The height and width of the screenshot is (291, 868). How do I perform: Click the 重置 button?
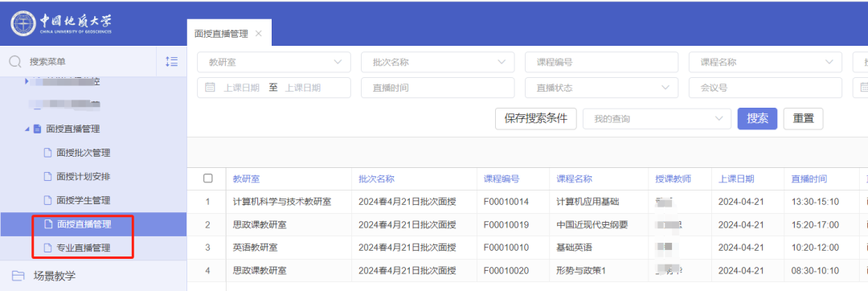pos(803,118)
